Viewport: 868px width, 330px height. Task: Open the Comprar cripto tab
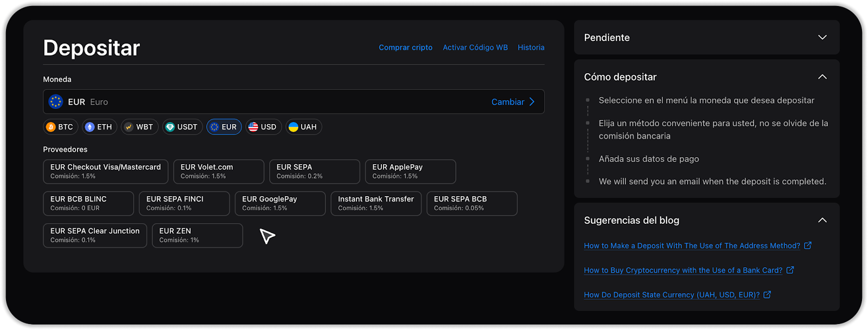[x=405, y=48]
